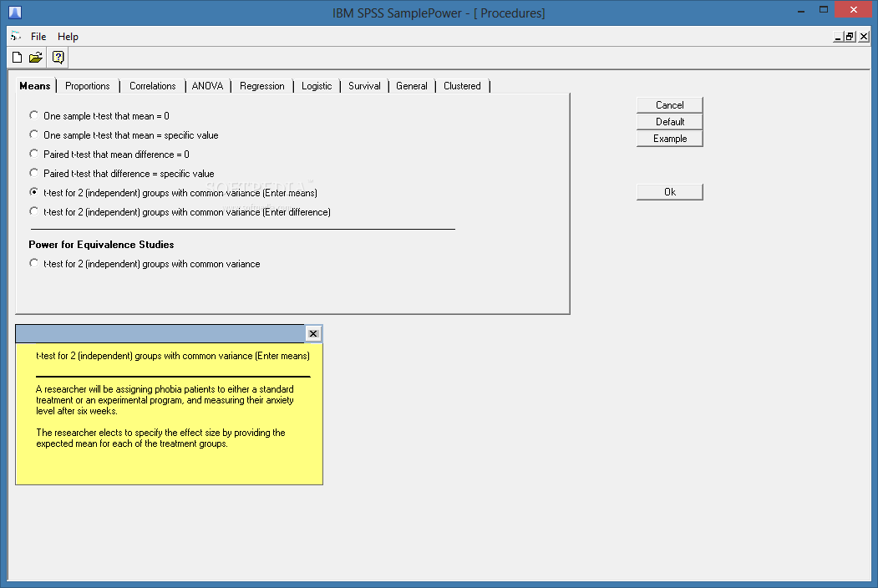
Task: Open the File menu
Action: tap(38, 37)
